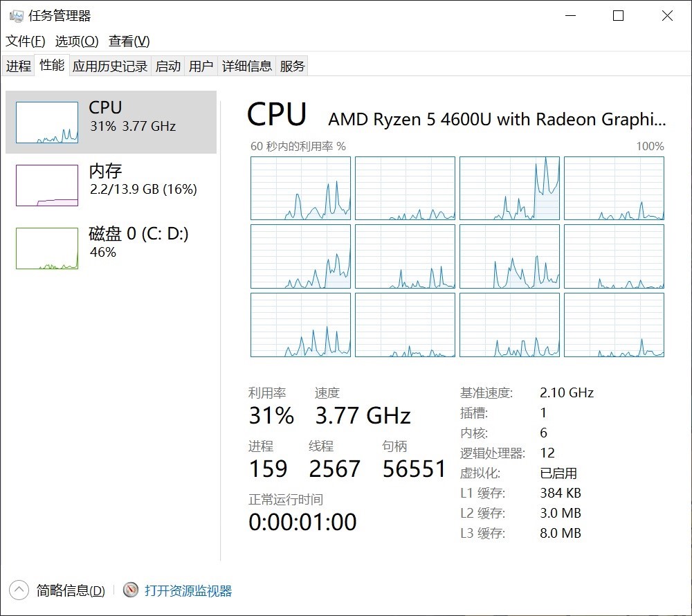The height and width of the screenshot is (616, 692).
Task: Select the CPU usage thumbnail graph
Action: click(47, 123)
